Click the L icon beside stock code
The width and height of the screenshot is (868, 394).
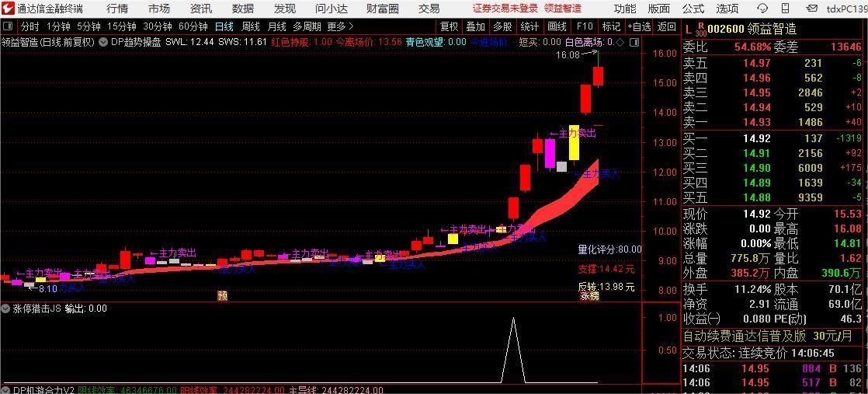click(x=688, y=28)
